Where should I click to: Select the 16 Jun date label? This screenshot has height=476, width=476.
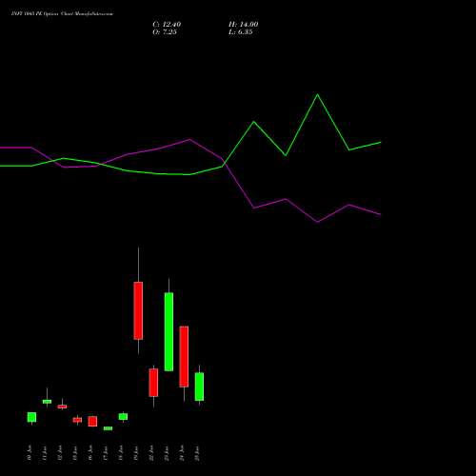coord(90,453)
